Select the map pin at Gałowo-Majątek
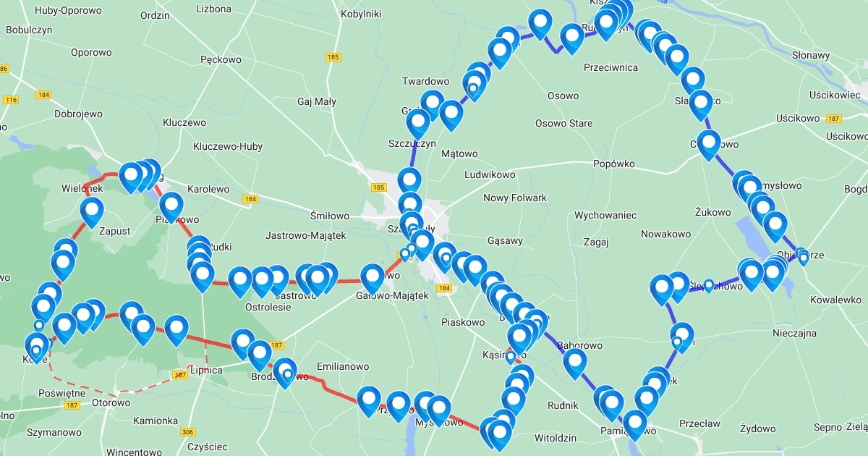868x456 pixels. point(373,278)
